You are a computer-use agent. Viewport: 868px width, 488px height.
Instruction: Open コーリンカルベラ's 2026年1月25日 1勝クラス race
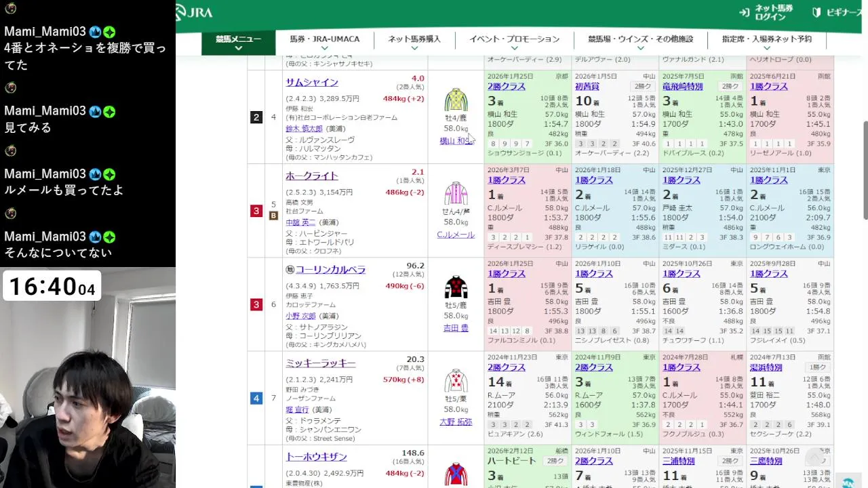[507, 274]
